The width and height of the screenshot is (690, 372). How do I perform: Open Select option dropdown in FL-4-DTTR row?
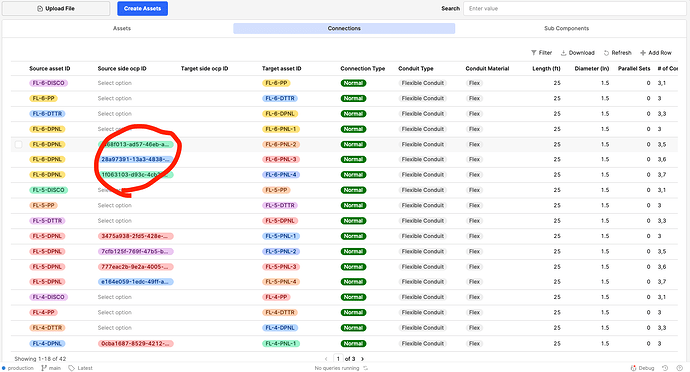tap(114, 328)
